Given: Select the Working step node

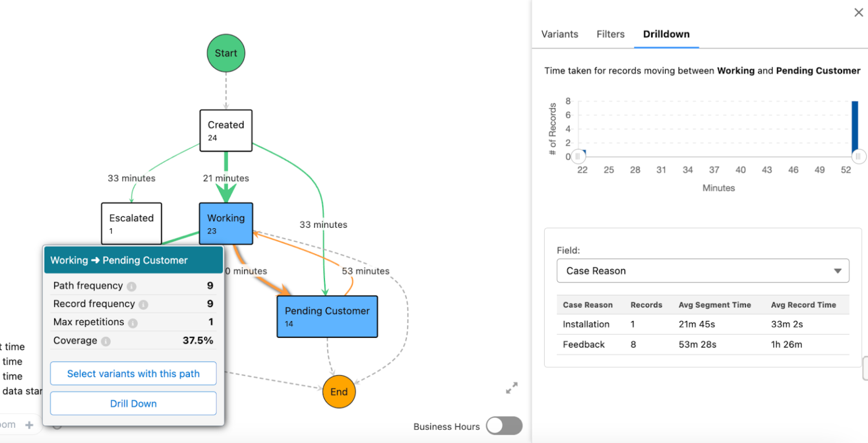Looking at the screenshot, I should [x=226, y=224].
